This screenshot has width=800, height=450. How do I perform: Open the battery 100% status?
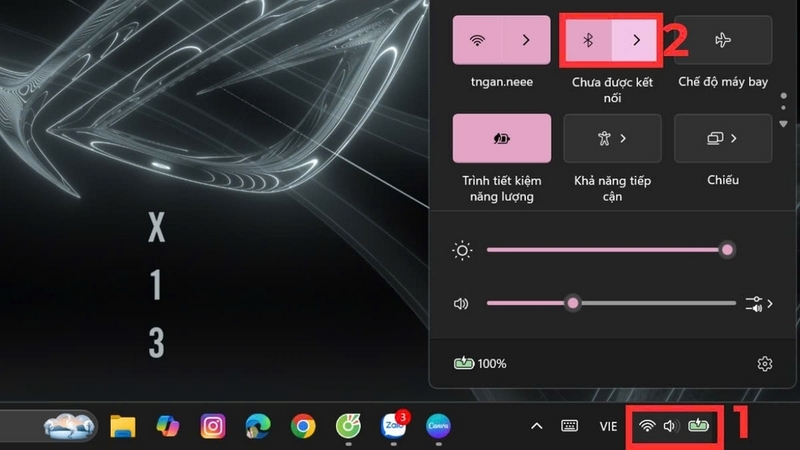coord(480,364)
